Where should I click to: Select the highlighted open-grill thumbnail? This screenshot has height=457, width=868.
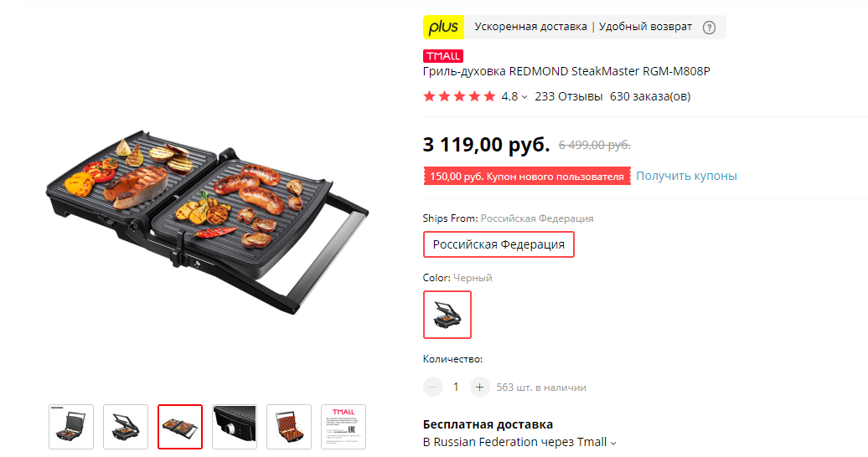point(180,427)
